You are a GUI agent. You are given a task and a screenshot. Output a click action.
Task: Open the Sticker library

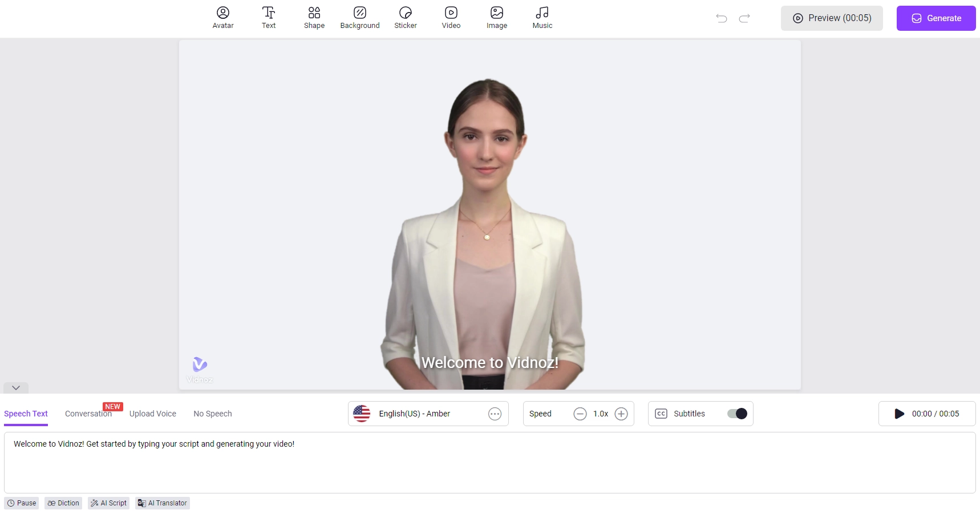(405, 18)
